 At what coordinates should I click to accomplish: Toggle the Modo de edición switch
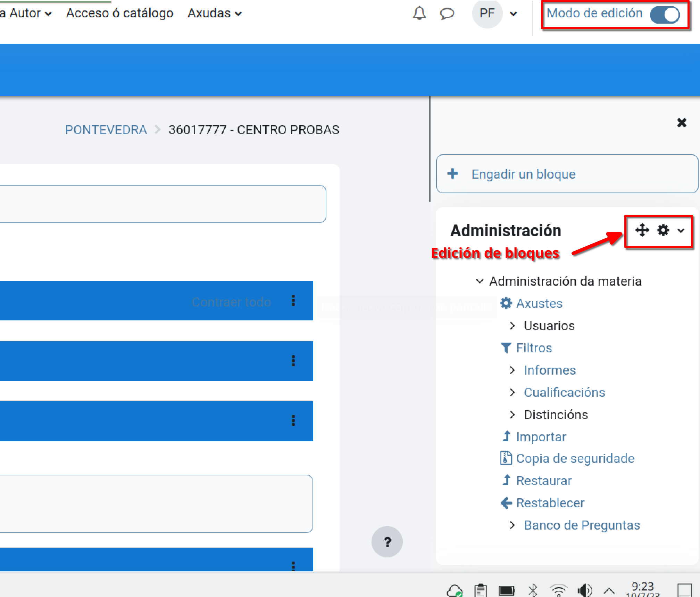click(665, 15)
